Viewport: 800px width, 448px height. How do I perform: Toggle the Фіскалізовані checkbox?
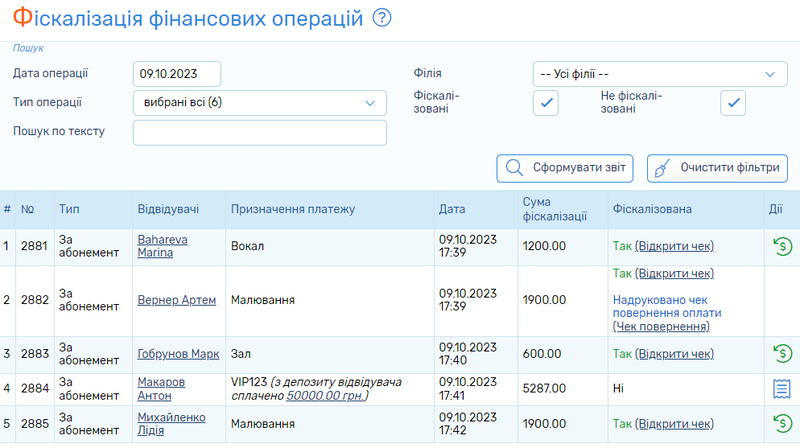545,103
